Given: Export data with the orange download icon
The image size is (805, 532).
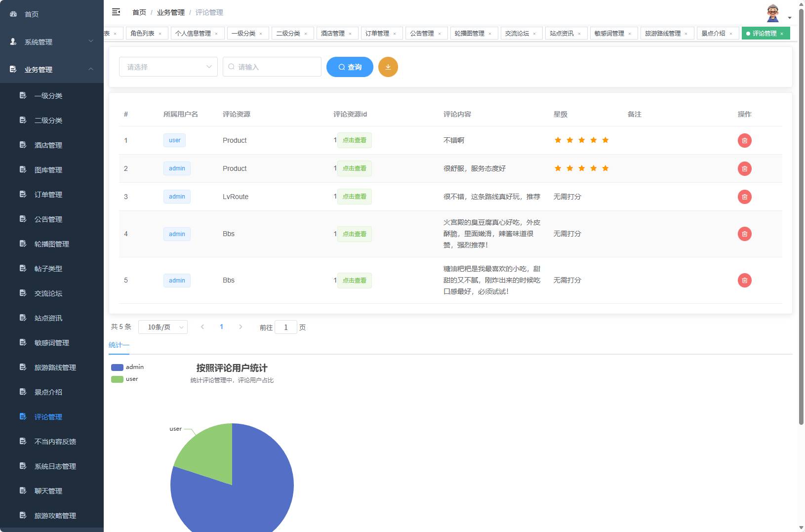Looking at the screenshot, I should point(388,67).
